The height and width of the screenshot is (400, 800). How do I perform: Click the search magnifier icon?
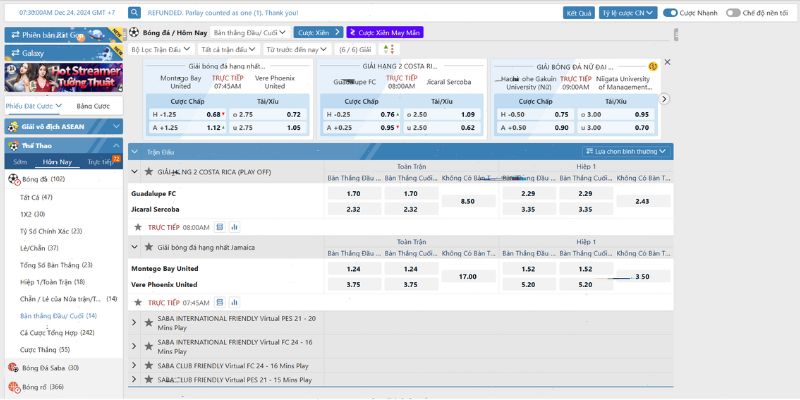point(134,13)
